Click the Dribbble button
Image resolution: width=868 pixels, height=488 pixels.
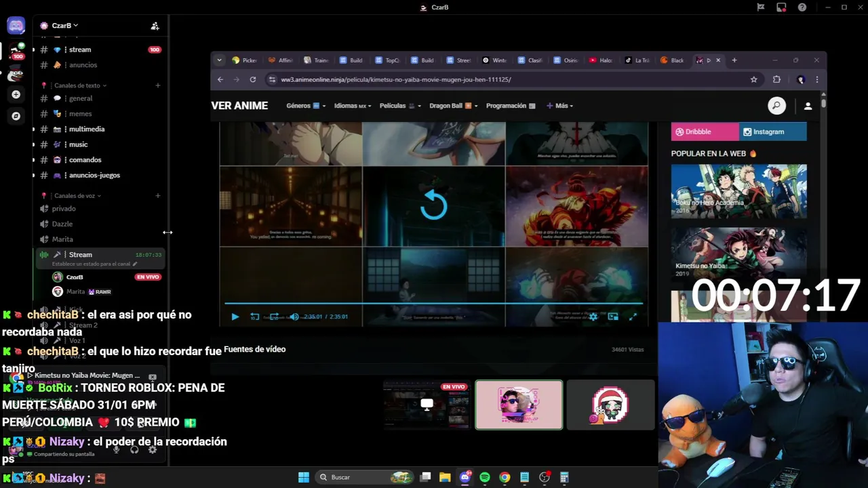click(705, 131)
